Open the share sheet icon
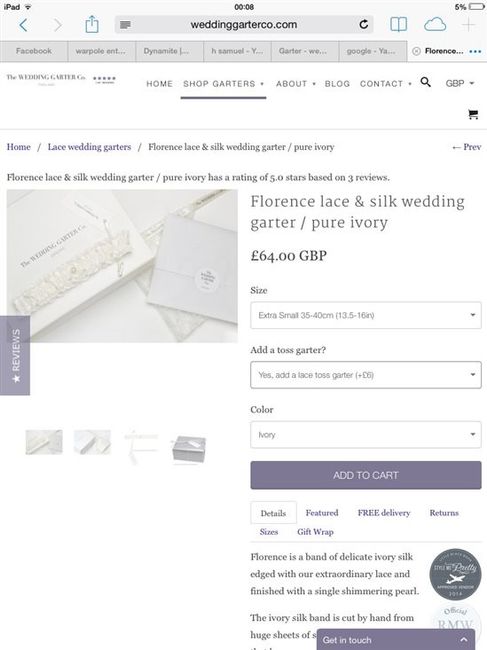This screenshot has width=487, height=650. [x=92, y=24]
